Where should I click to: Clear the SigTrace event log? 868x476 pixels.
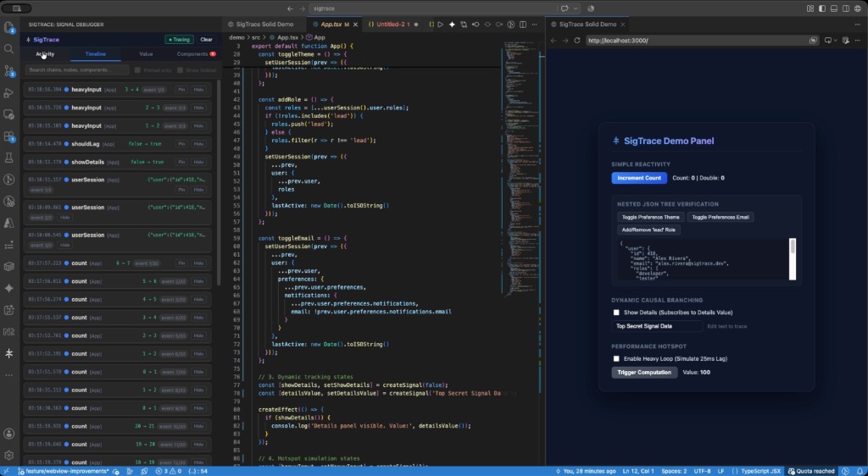(207, 40)
